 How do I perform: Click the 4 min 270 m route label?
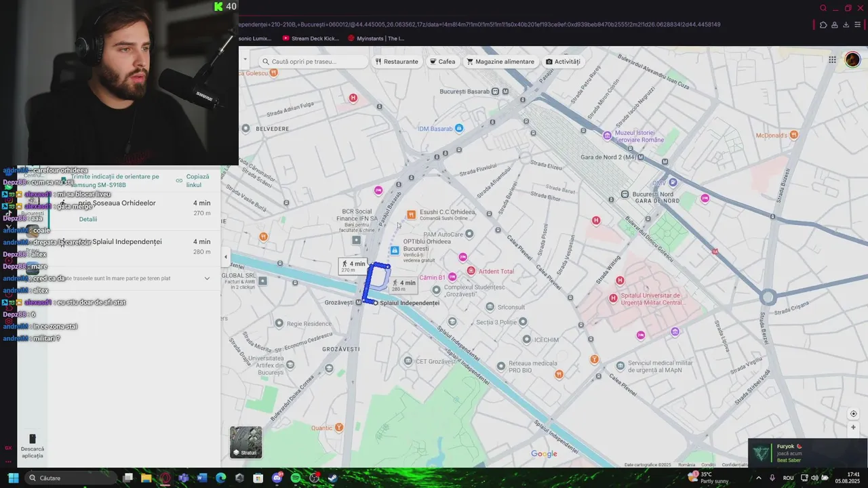pyautogui.click(x=353, y=266)
